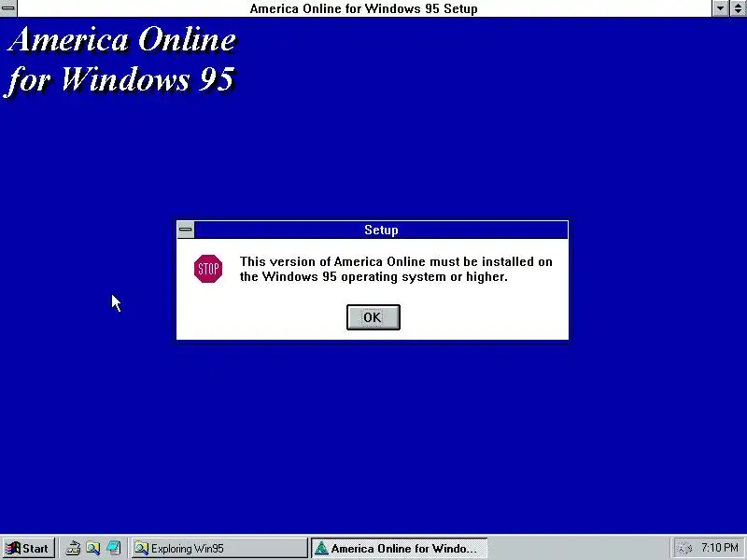Click the minimize down-arrow in the title bar

(720, 8)
